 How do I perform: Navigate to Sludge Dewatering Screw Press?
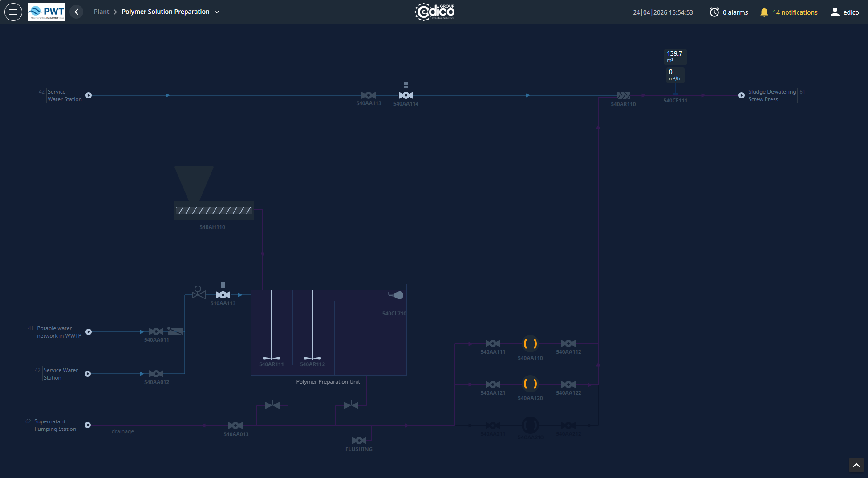coord(742,95)
